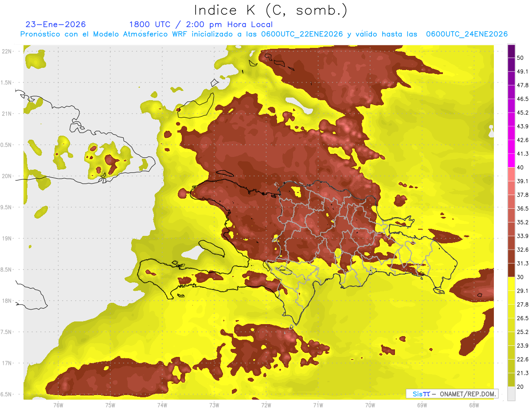Viewport: 532px width, 411px height.
Task: Click the "70W" longitude axis label
Action: 370,405
